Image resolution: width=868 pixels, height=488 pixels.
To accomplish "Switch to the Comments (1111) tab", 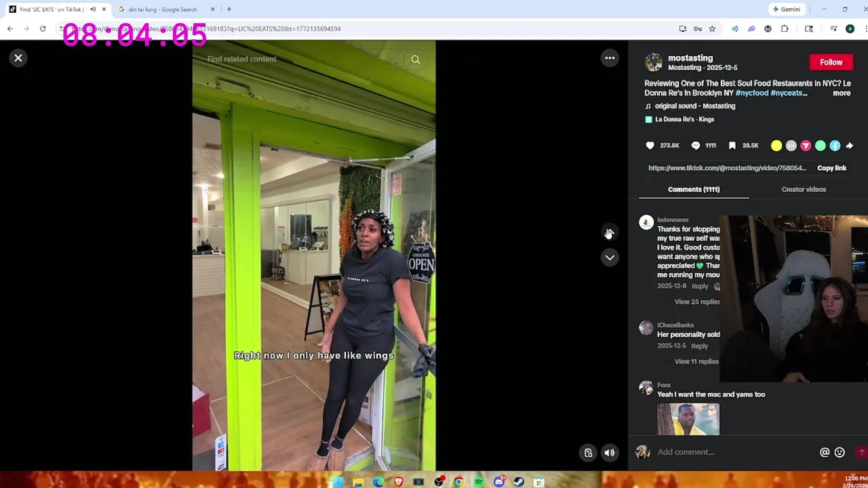I will coord(694,190).
